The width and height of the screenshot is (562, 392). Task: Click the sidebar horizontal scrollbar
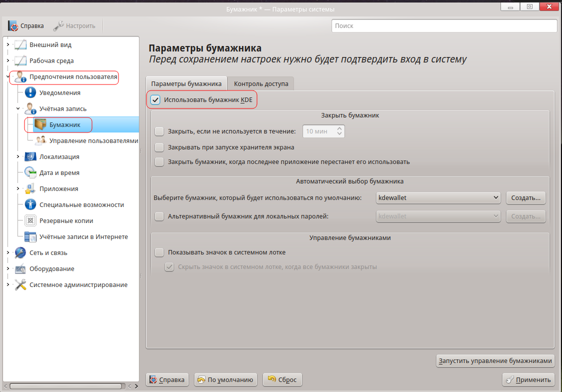(x=65, y=386)
